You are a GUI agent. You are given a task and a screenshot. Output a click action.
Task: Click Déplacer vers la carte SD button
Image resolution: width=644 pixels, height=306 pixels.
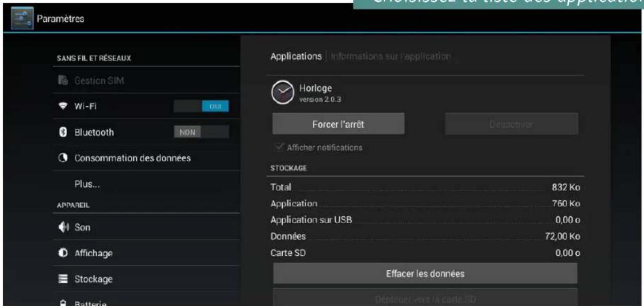tap(425, 297)
